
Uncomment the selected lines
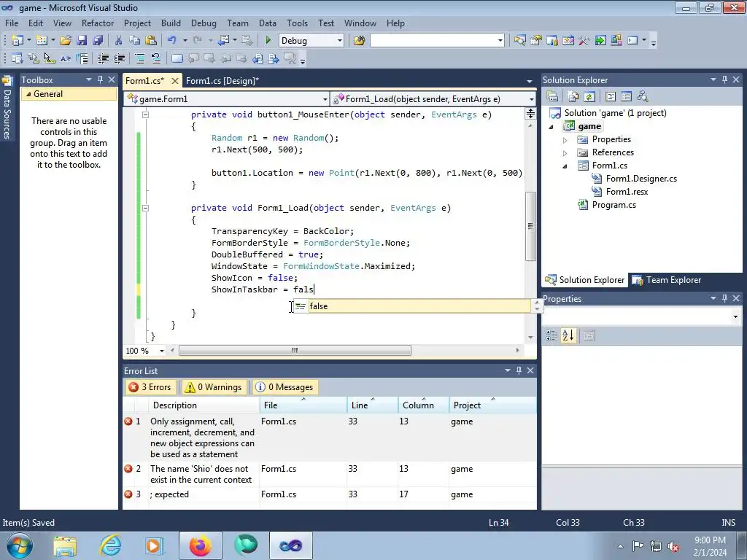[156, 58]
